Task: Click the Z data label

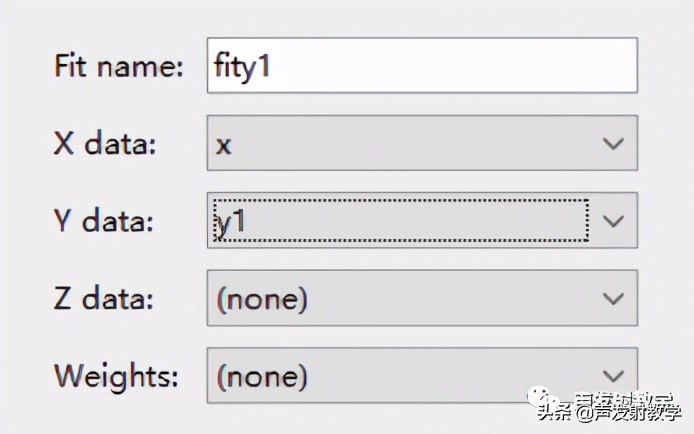Action: coord(104,298)
